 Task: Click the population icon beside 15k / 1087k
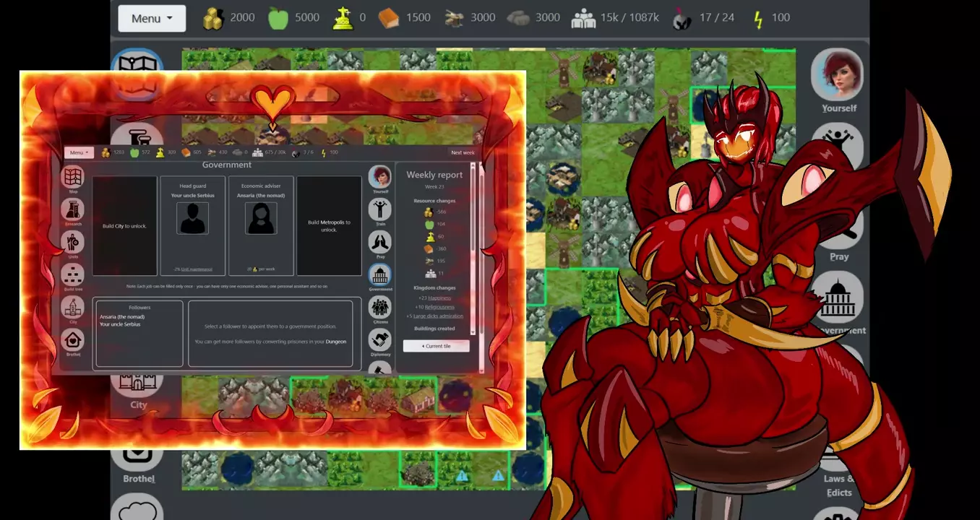tap(583, 18)
